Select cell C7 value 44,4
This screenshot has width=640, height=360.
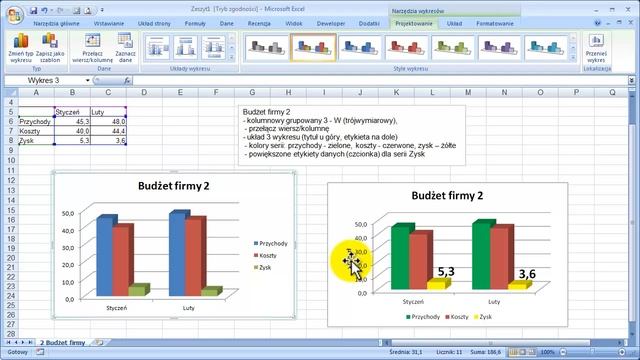click(x=108, y=131)
